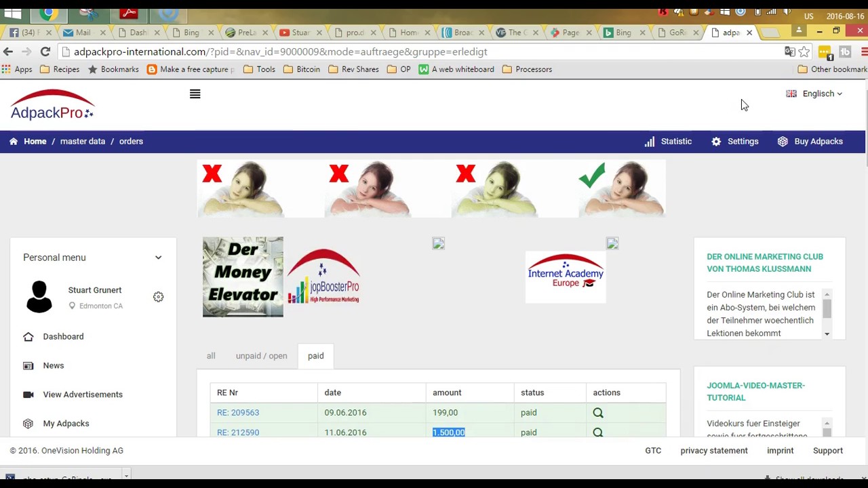Bookmark this page with the star icon

coord(804,52)
